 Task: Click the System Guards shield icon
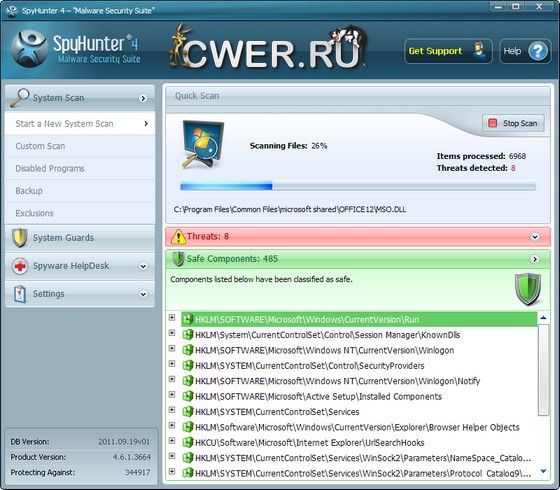20,238
